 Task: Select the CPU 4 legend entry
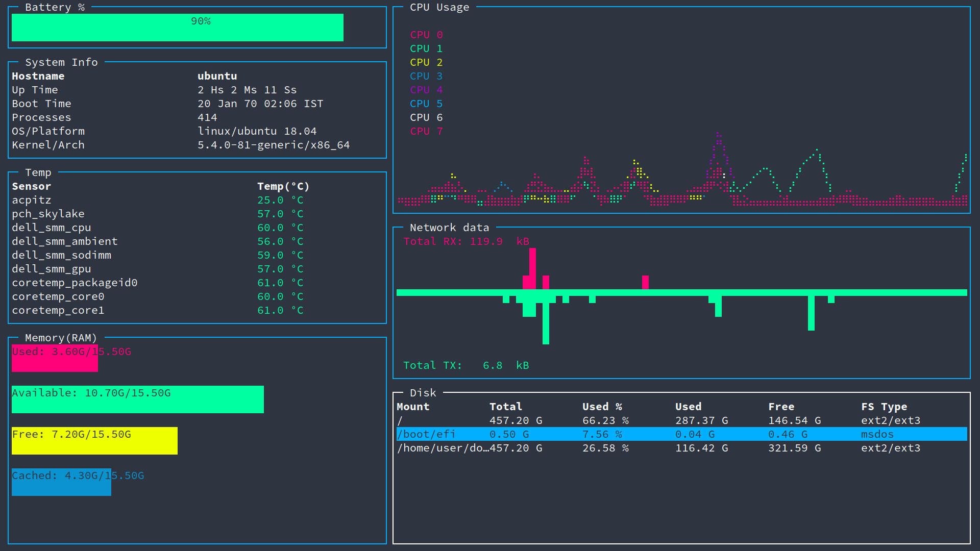coord(426,90)
